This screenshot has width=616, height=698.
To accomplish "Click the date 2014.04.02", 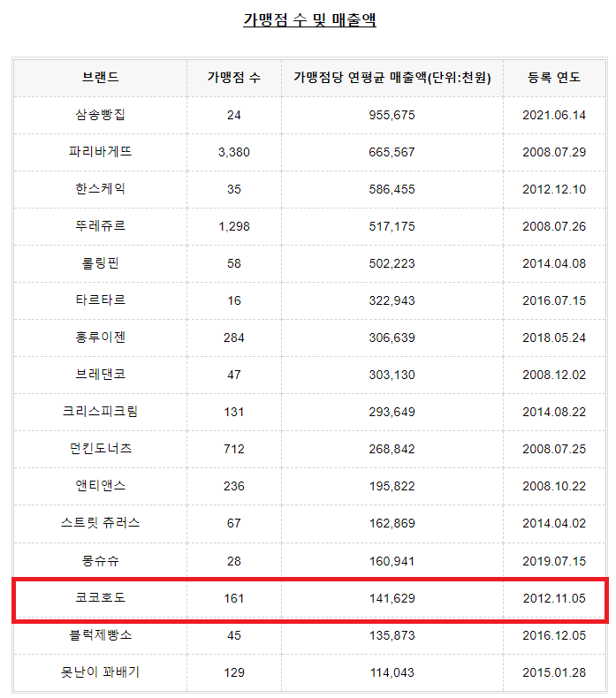I will pyautogui.click(x=554, y=523).
